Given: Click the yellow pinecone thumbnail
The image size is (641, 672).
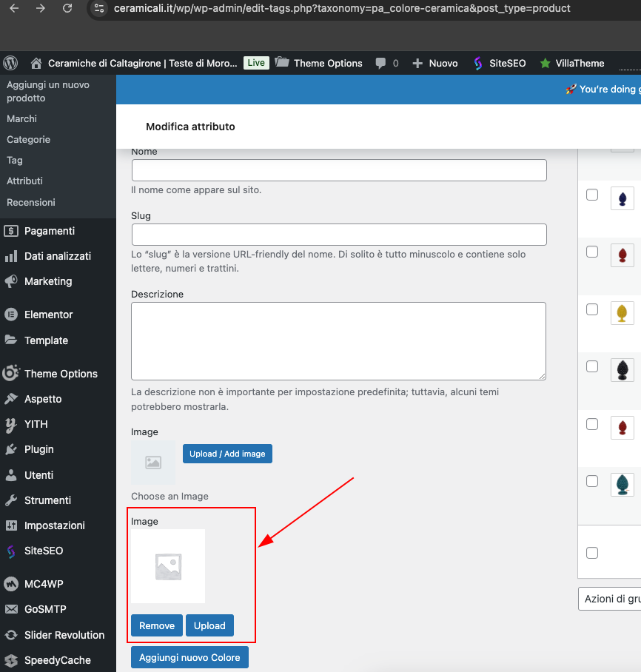Looking at the screenshot, I should coord(622,313).
